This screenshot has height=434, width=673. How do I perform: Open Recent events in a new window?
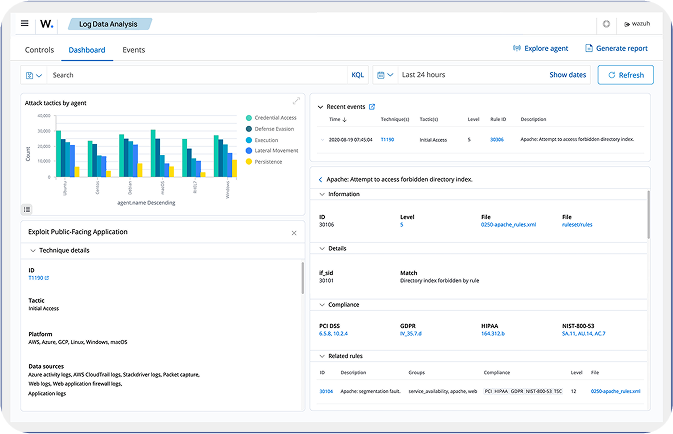point(372,106)
